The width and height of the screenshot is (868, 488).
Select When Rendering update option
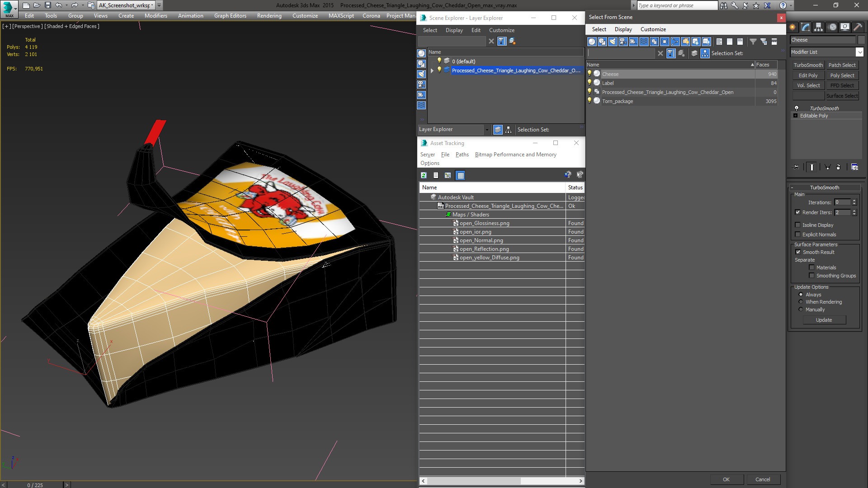point(801,302)
